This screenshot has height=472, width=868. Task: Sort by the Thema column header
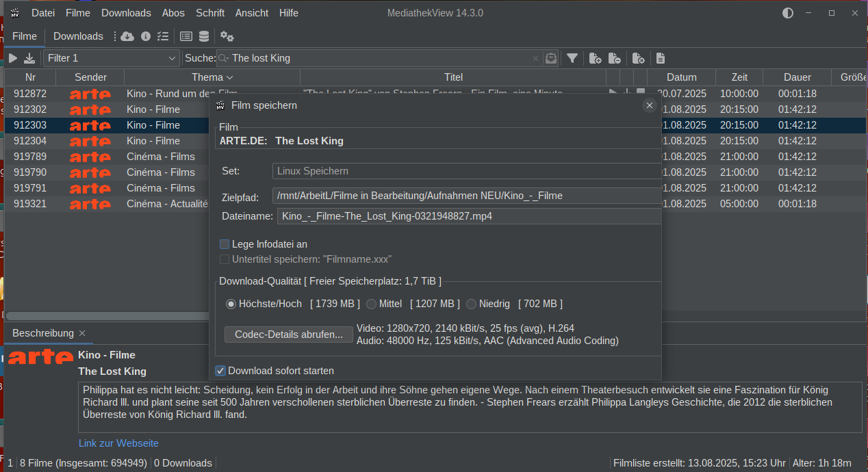pyautogui.click(x=212, y=77)
